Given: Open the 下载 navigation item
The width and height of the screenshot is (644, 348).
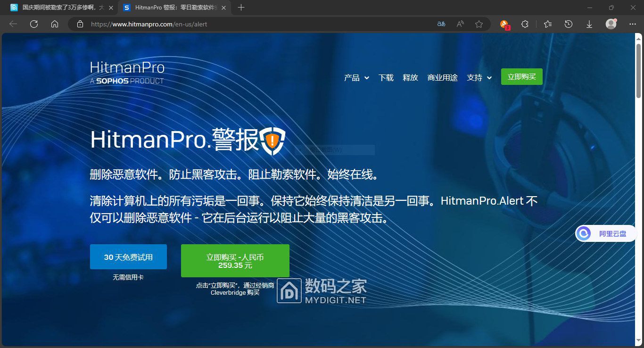Looking at the screenshot, I should [386, 78].
